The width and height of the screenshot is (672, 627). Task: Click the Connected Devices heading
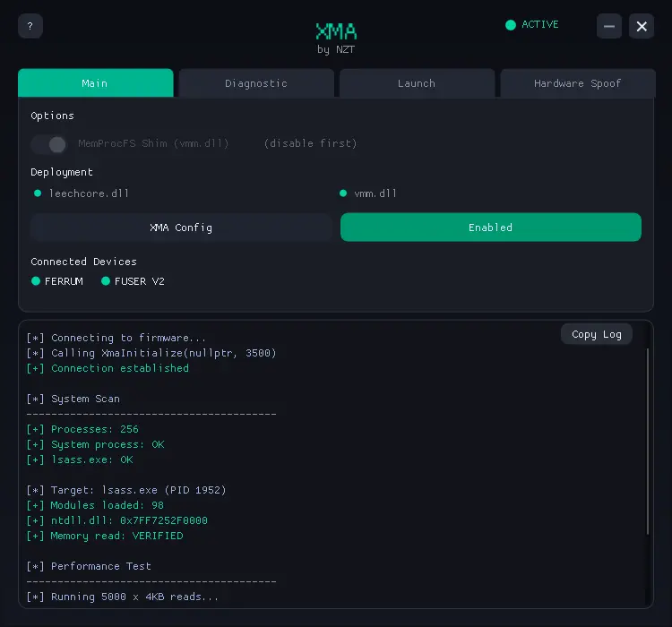coord(83,262)
